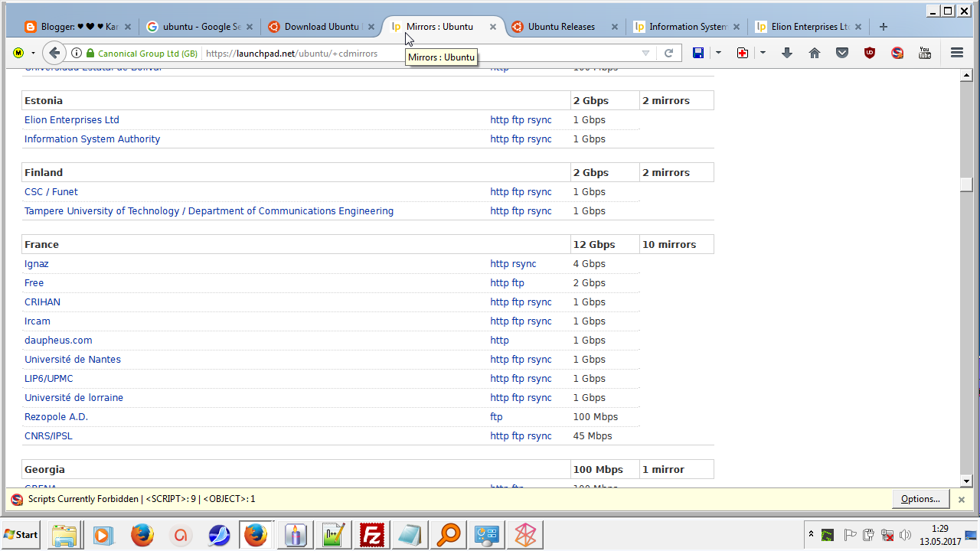980x551 pixels.
Task: Reload the page with the refresh icon
Action: pyautogui.click(x=668, y=54)
